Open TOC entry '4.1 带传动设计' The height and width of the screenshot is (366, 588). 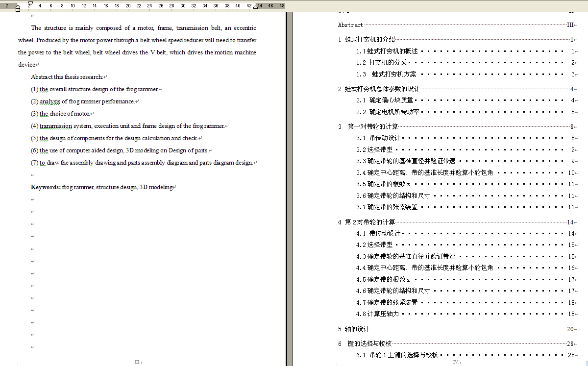pos(466,234)
